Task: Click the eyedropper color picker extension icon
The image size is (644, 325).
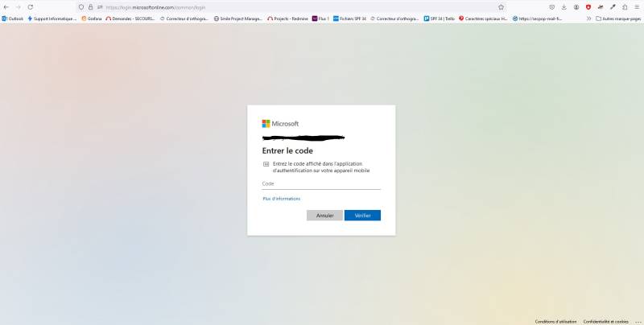Action: 613,7
